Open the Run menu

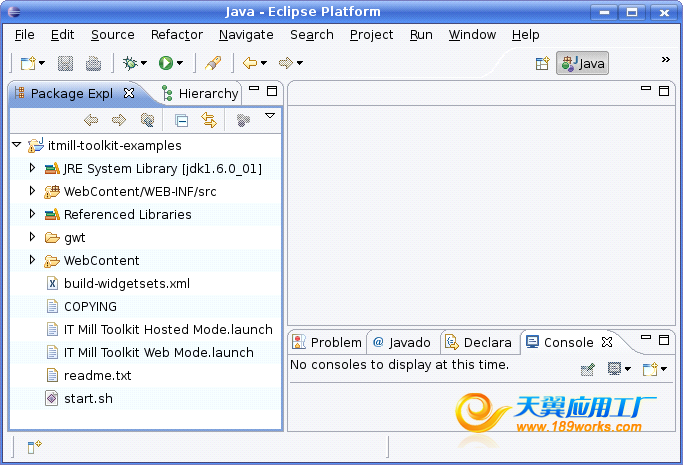pos(421,34)
